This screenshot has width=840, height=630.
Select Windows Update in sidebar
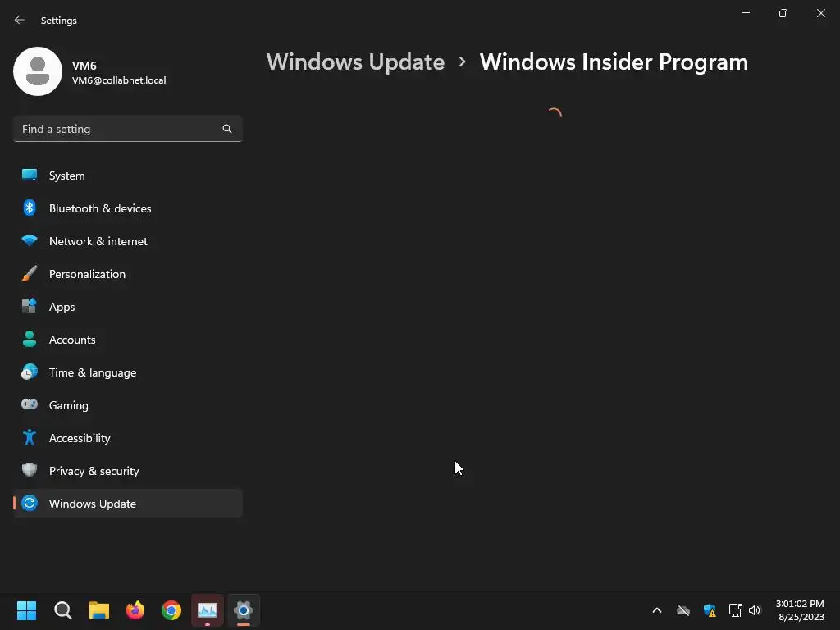click(127, 504)
